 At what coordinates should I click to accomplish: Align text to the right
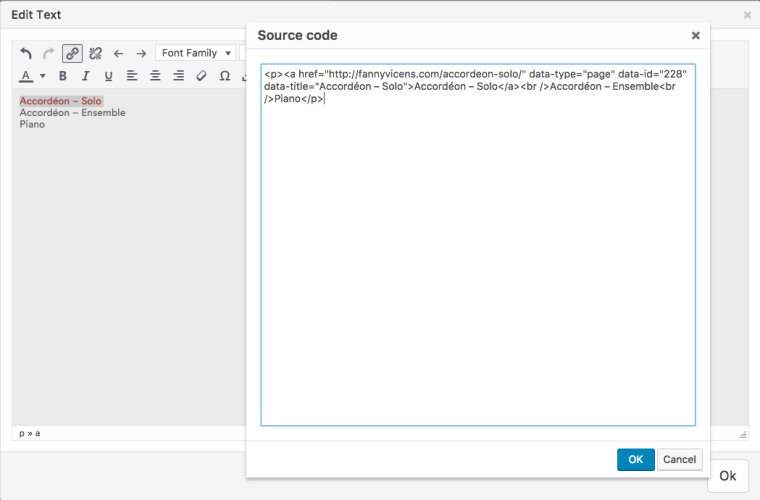click(178, 76)
